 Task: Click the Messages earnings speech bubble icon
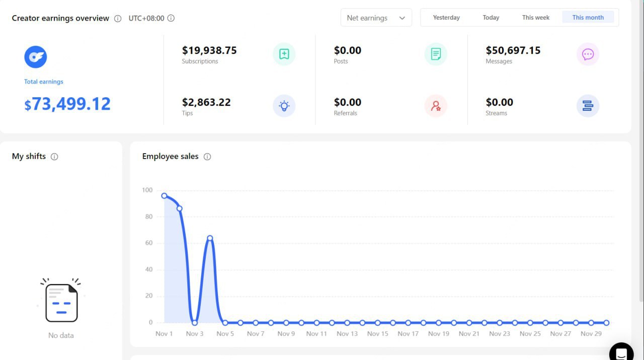[x=588, y=54]
